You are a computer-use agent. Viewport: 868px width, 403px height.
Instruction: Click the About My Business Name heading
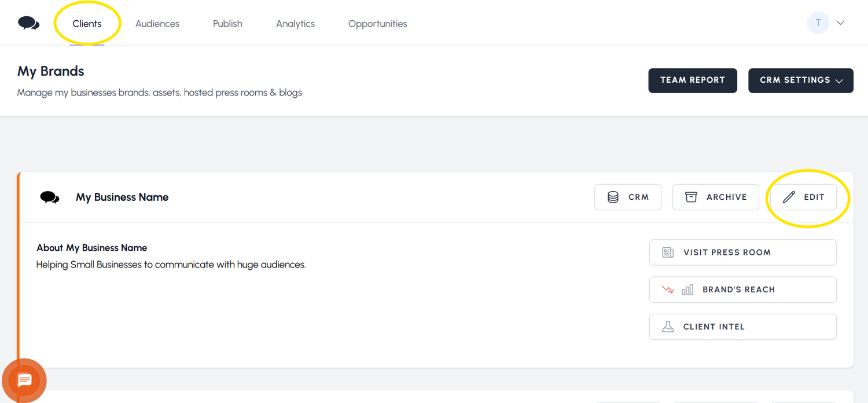(x=91, y=248)
